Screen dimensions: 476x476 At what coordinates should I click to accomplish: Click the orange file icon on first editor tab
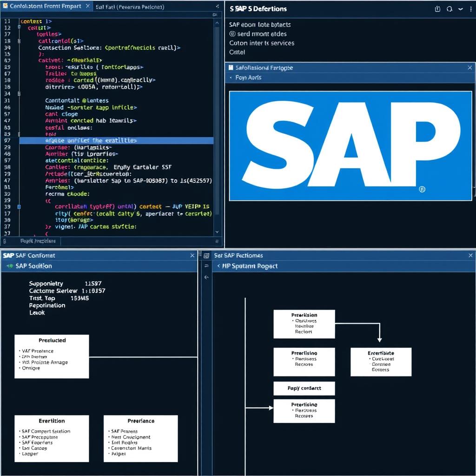pyautogui.click(x=5, y=7)
